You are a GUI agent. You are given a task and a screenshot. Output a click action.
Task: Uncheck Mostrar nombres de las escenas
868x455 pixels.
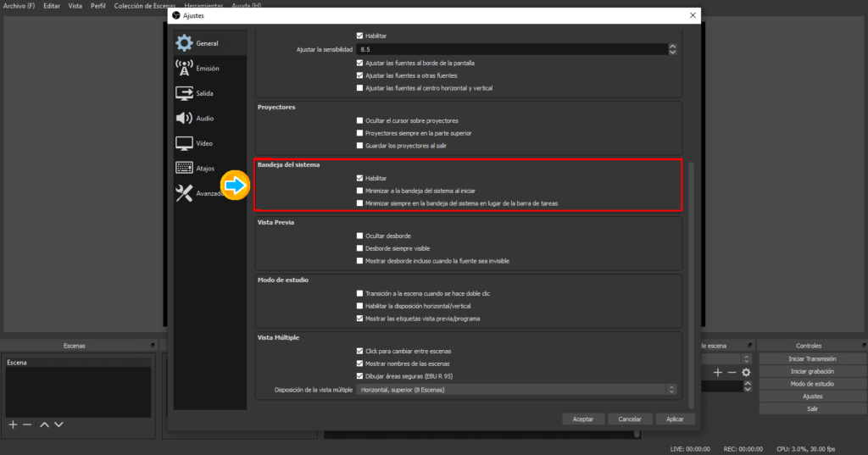[x=360, y=363]
